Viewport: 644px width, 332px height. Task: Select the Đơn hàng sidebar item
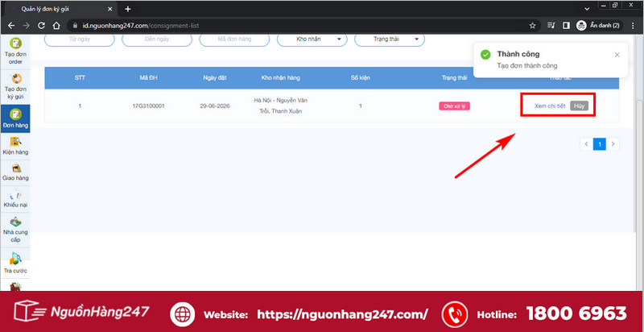pos(15,118)
